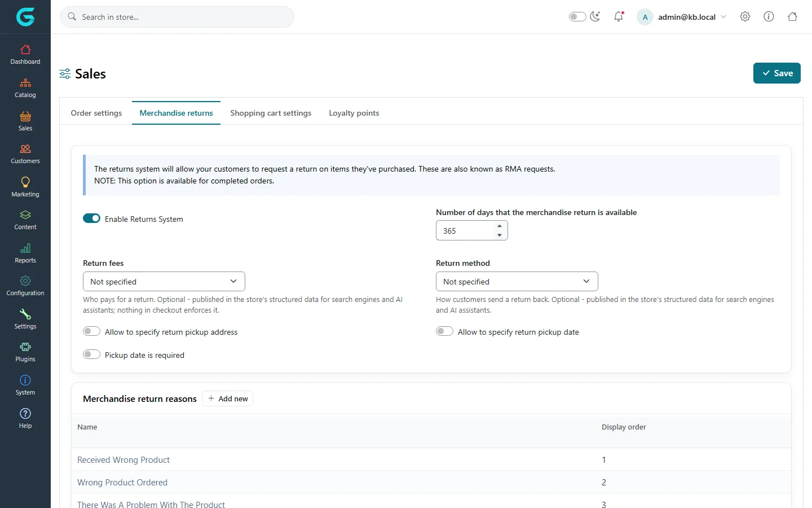Image resolution: width=812 pixels, height=508 pixels.
Task: Switch to the Order settings tab
Action: point(96,113)
